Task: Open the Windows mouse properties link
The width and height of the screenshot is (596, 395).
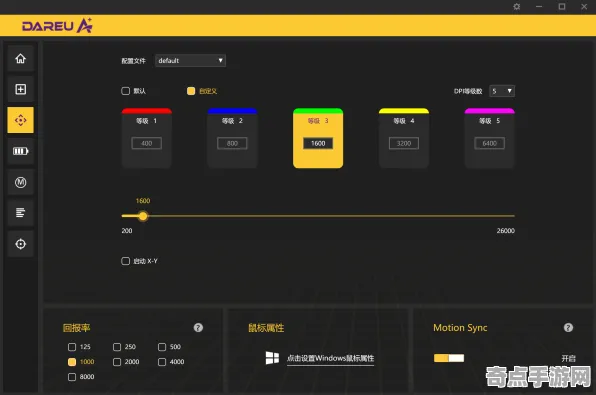Action: (x=330, y=358)
